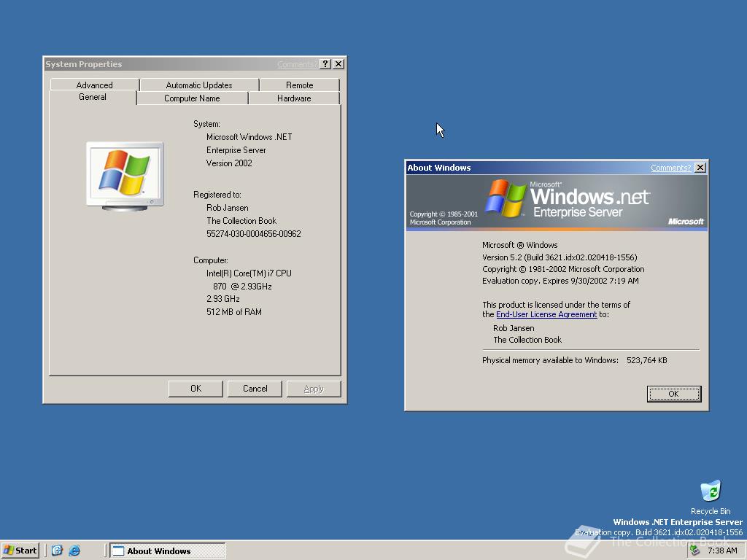The height and width of the screenshot is (560, 747).
Task: Click Comments? link in About Windows title bar
Action: (x=671, y=168)
